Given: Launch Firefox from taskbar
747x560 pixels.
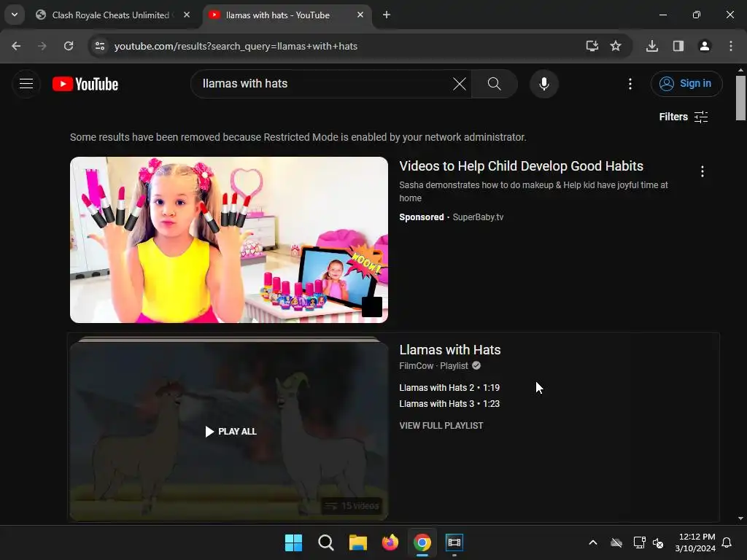Looking at the screenshot, I should click(x=390, y=542).
